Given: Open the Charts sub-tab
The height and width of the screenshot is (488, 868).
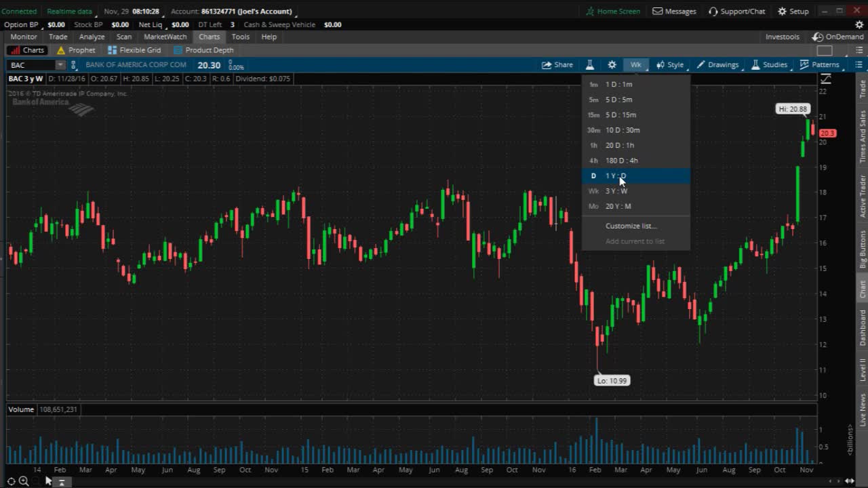Looking at the screenshot, I should click(28, 50).
